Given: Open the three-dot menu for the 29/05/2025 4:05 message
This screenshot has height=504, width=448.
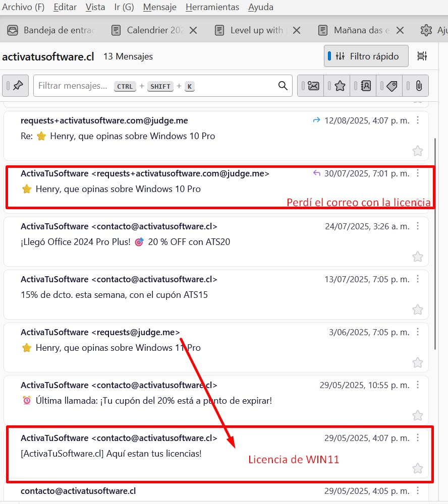Looking at the screenshot, I should click(x=418, y=490).
